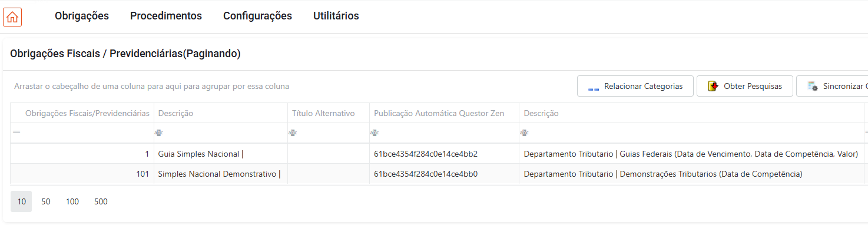
Task: Go to the home icon
Action: coord(12,16)
